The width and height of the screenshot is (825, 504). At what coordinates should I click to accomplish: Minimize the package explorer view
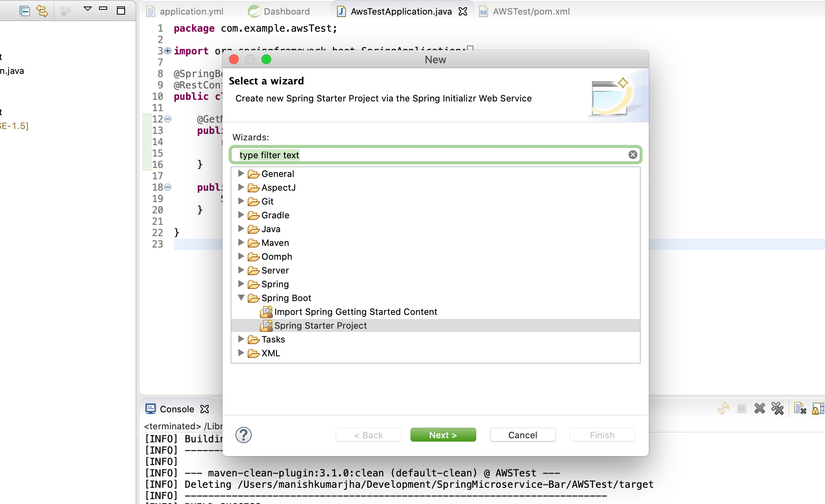point(103,8)
